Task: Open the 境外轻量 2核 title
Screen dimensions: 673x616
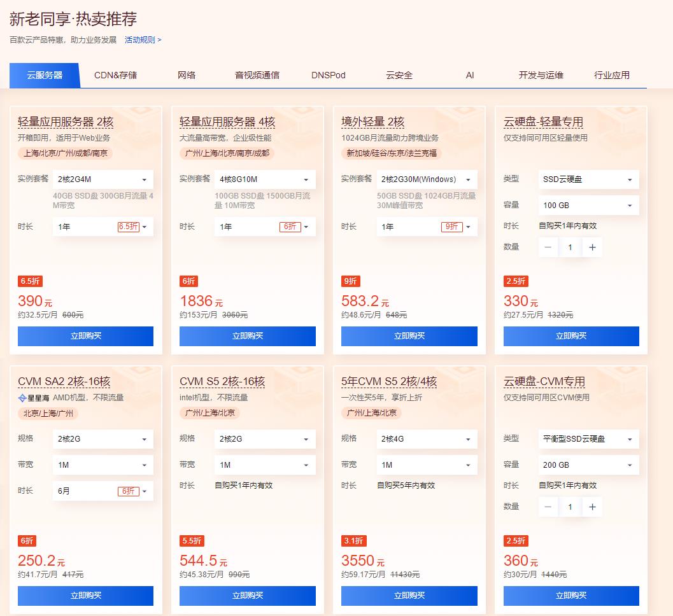Action: click(372, 122)
